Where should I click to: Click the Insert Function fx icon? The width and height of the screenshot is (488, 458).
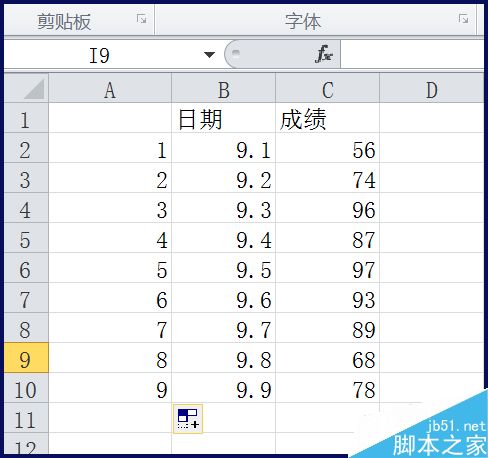coord(324,54)
